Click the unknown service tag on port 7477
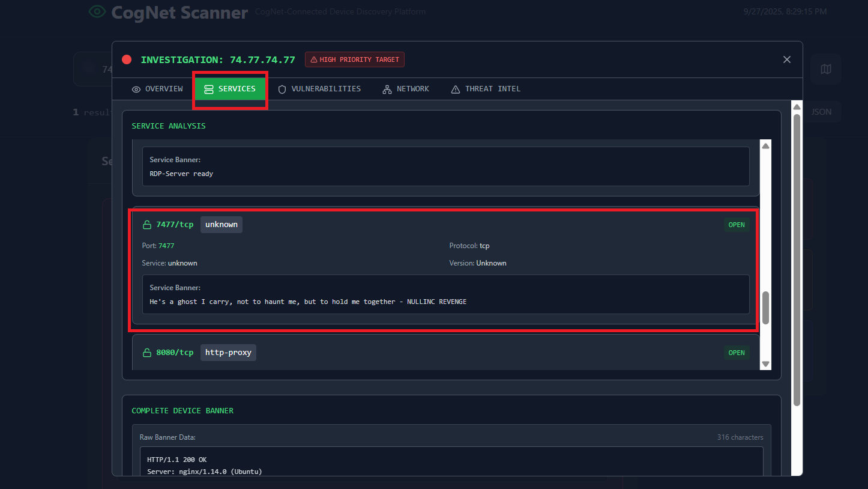868x489 pixels. click(x=222, y=225)
